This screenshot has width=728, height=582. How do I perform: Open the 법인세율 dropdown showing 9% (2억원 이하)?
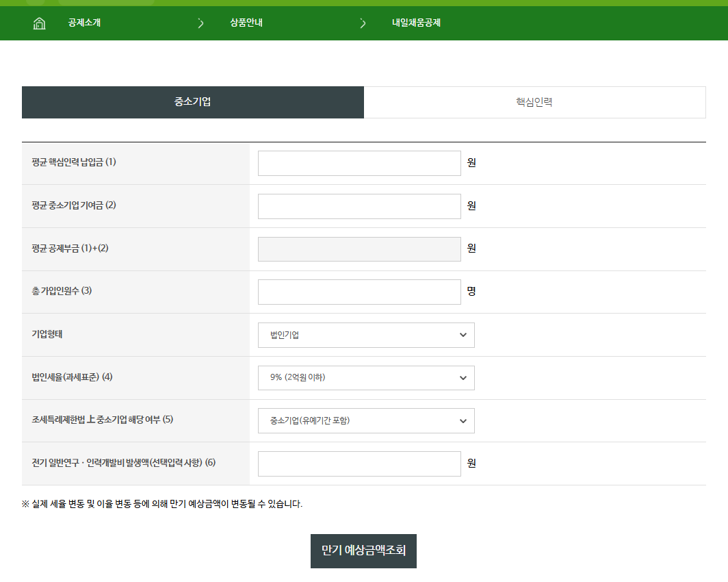[x=366, y=378]
